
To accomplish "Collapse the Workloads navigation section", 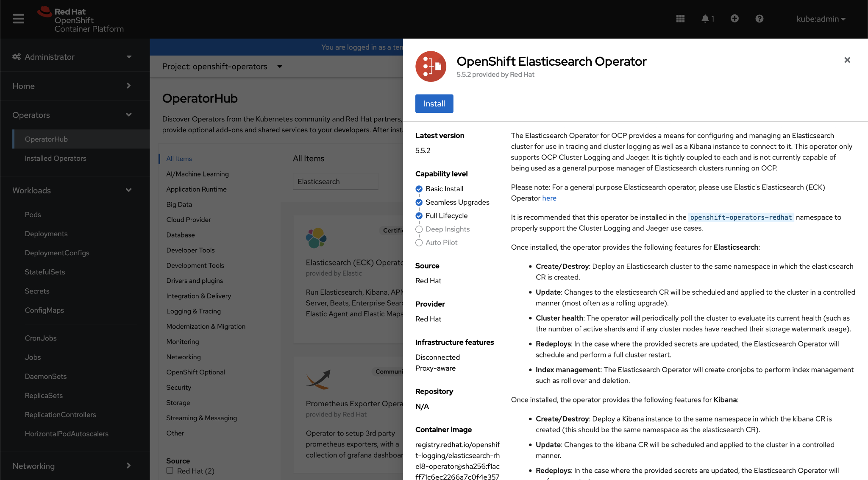I will coord(75,190).
